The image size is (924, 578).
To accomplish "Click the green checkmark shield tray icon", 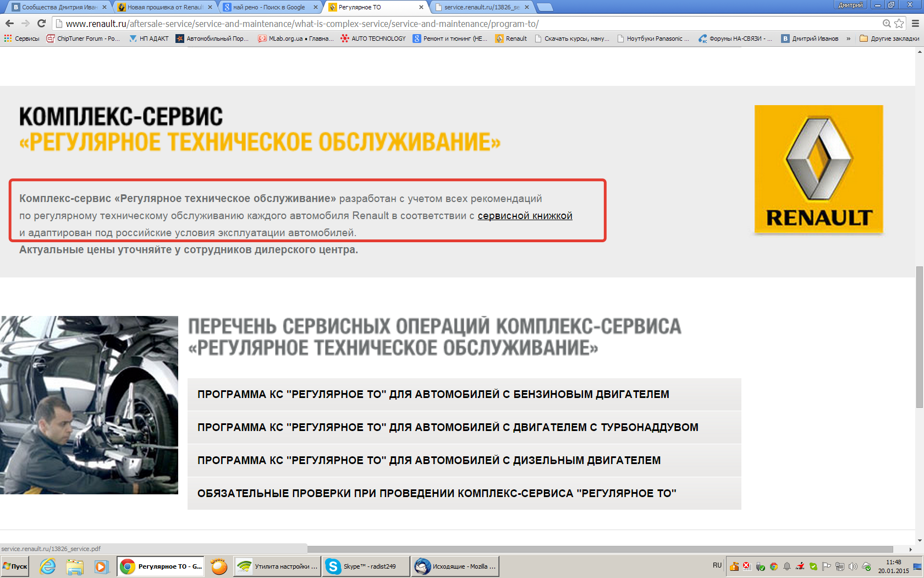I will [813, 566].
